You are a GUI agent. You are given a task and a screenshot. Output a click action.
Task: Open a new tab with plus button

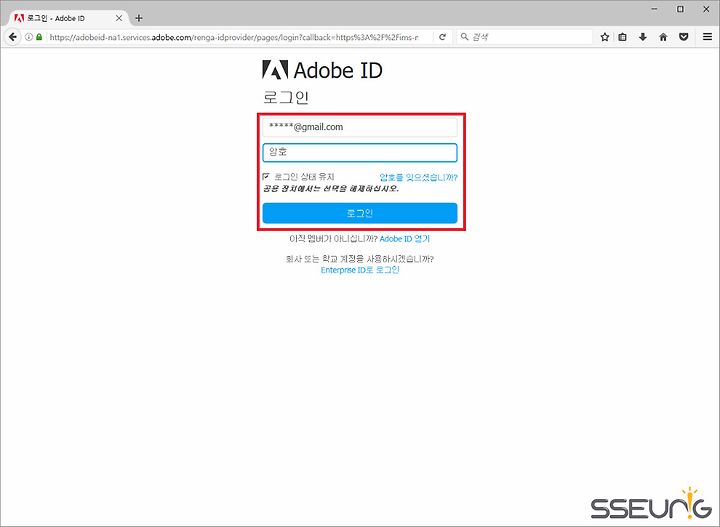click(139, 18)
